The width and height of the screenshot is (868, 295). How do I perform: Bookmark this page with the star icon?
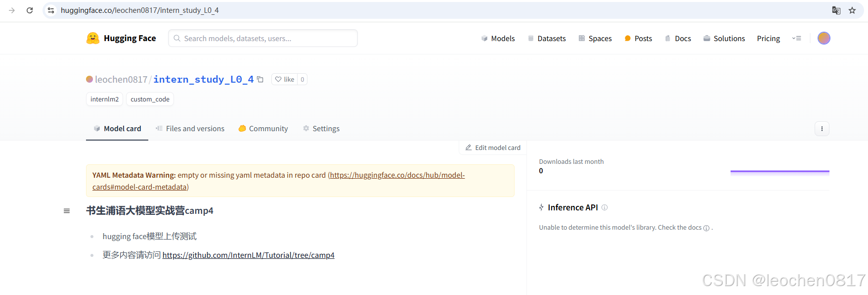click(852, 10)
